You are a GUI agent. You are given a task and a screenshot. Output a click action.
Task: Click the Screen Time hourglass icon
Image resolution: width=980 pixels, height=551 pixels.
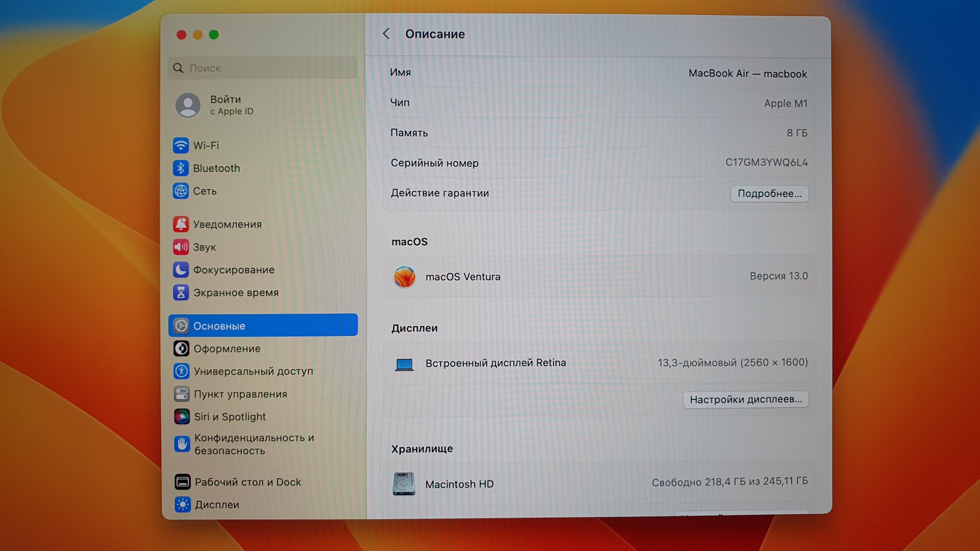click(x=180, y=292)
